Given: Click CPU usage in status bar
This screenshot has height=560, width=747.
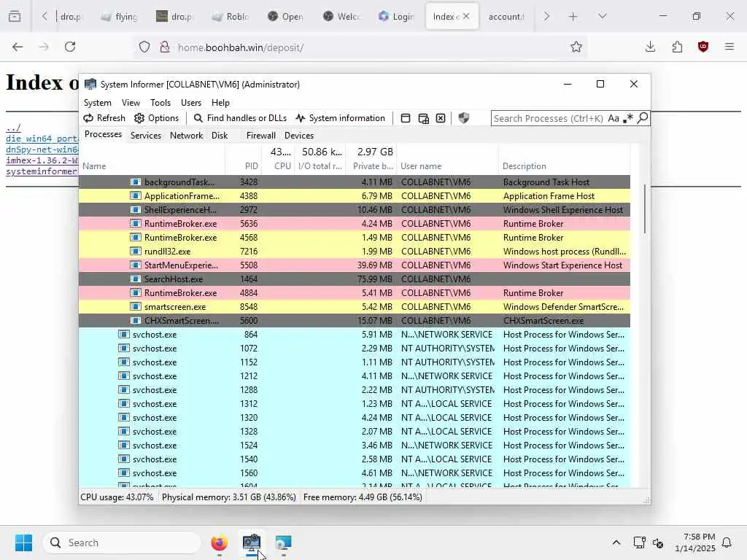Looking at the screenshot, I should (117, 497).
